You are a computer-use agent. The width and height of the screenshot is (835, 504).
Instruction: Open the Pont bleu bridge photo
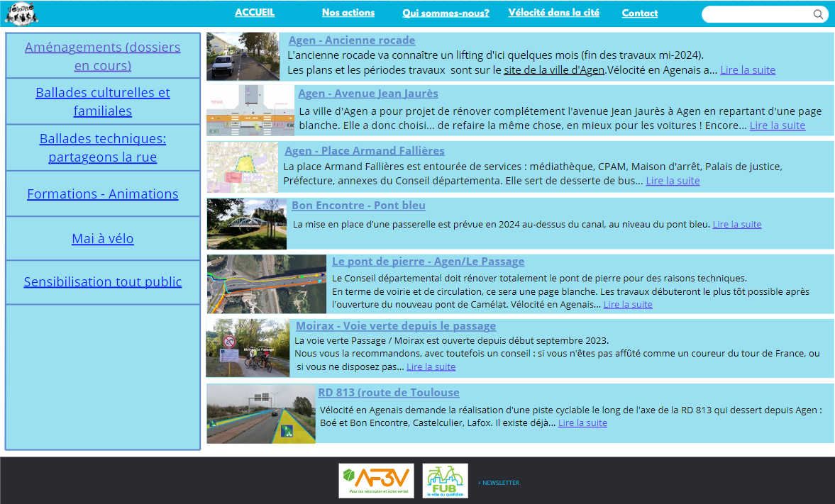click(247, 223)
